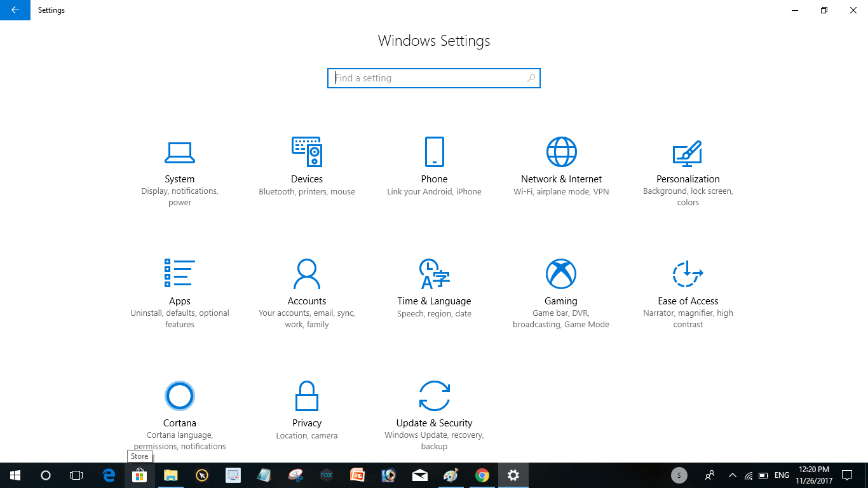Go back using the back arrow
This screenshot has height=488, width=868.
tap(15, 10)
